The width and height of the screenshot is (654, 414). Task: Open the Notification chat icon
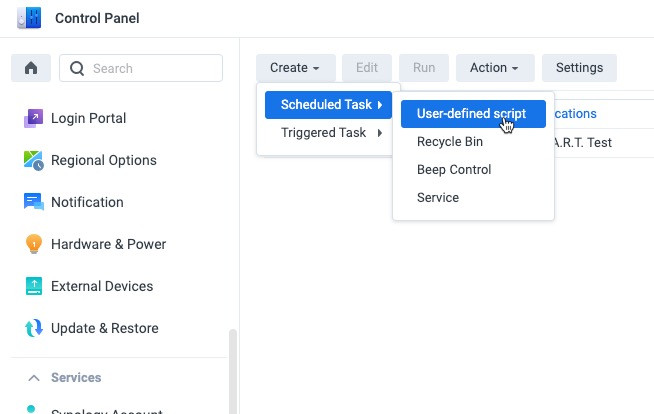tap(34, 202)
